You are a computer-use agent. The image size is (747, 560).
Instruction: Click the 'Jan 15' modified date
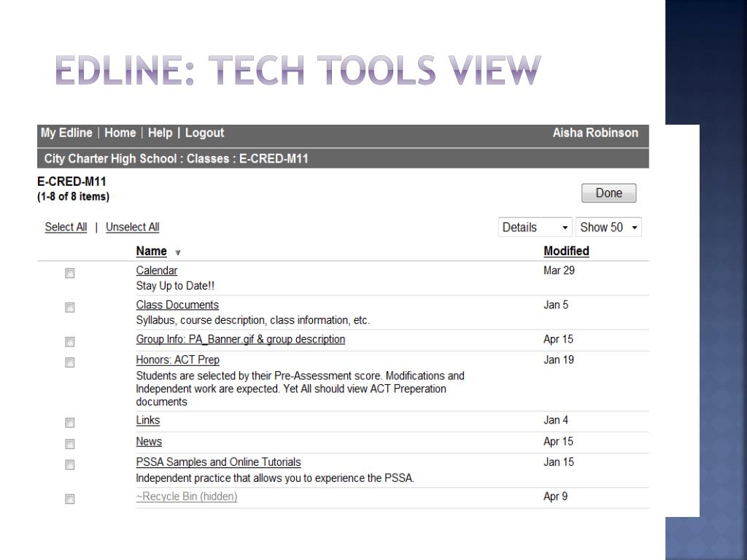(x=559, y=462)
